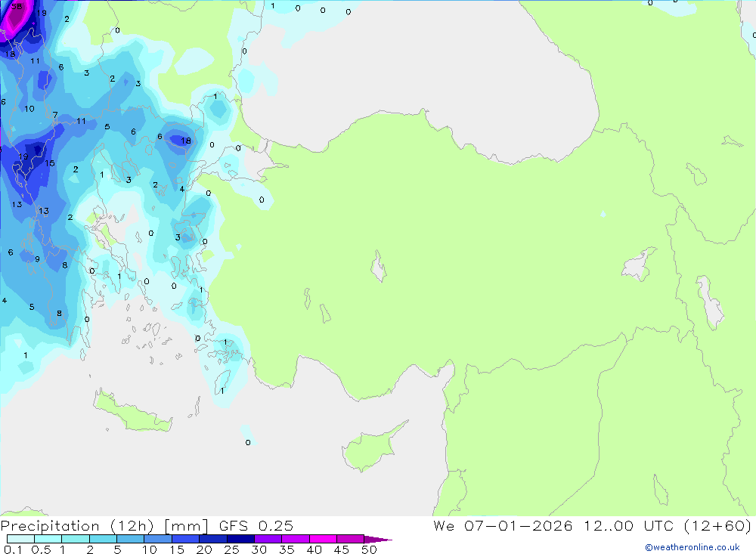Click the 25–30 mm dark navy swatch
Viewport: 756px width, 554px height.
[240, 539]
